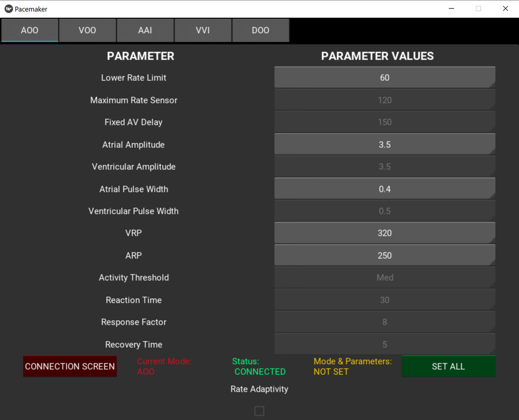The width and height of the screenshot is (519, 420).
Task: Open Maximum Rate Sensor dropdown showing 120
Action: pyautogui.click(x=385, y=100)
